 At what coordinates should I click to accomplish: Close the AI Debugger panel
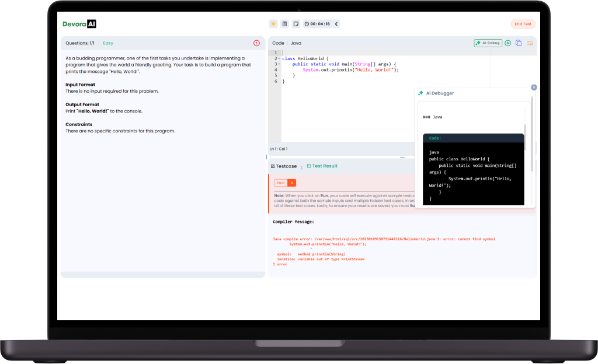tap(534, 87)
